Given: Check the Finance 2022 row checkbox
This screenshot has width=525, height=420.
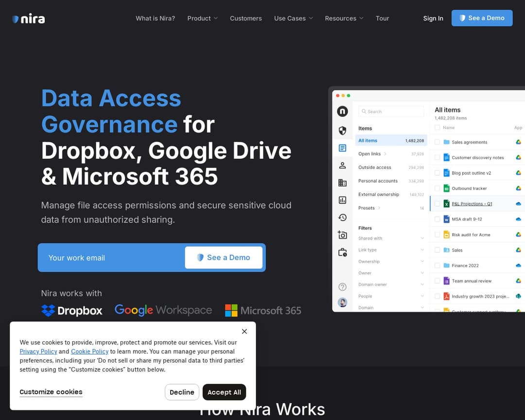Looking at the screenshot, I should (x=437, y=265).
